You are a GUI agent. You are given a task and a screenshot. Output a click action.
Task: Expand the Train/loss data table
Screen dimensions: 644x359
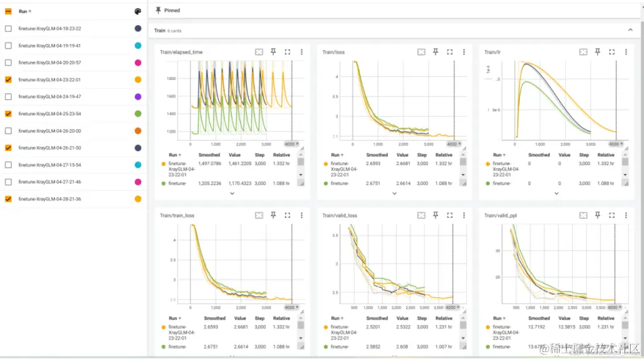click(394, 193)
